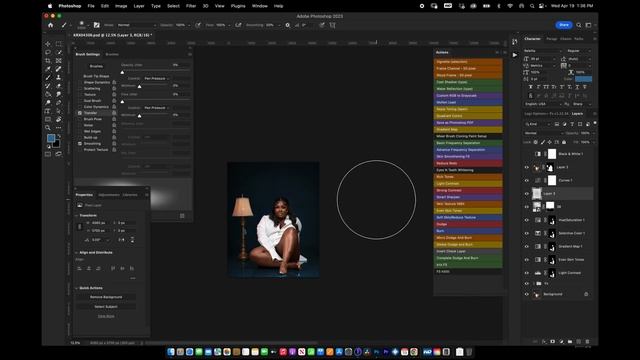Select the Crop tool
The width and height of the screenshot is (640, 360).
pyautogui.click(x=48, y=60)
